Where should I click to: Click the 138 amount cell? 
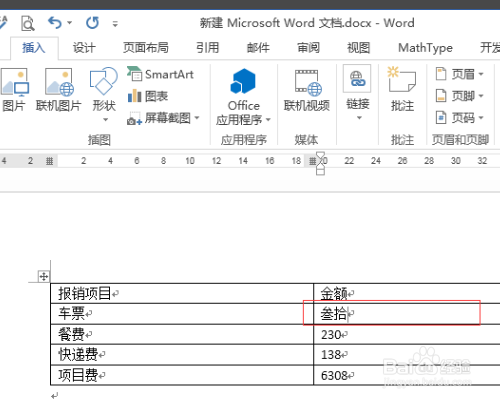[407, 355]
